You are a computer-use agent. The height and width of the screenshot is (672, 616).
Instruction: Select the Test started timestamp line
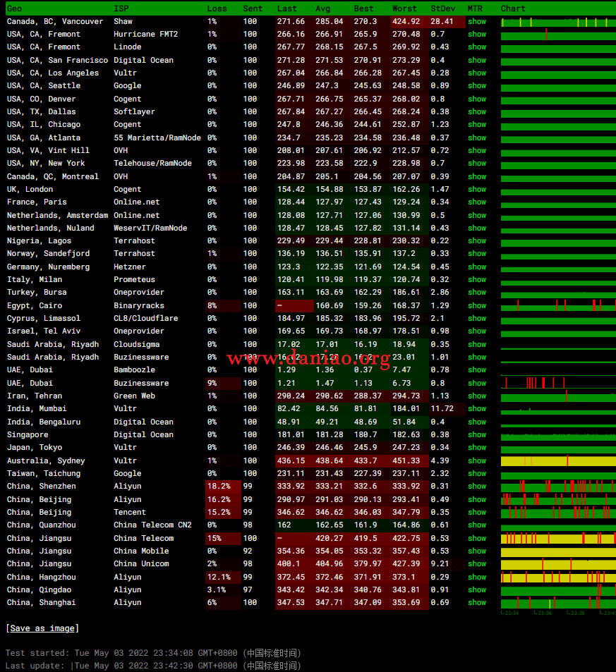(153, 653)
